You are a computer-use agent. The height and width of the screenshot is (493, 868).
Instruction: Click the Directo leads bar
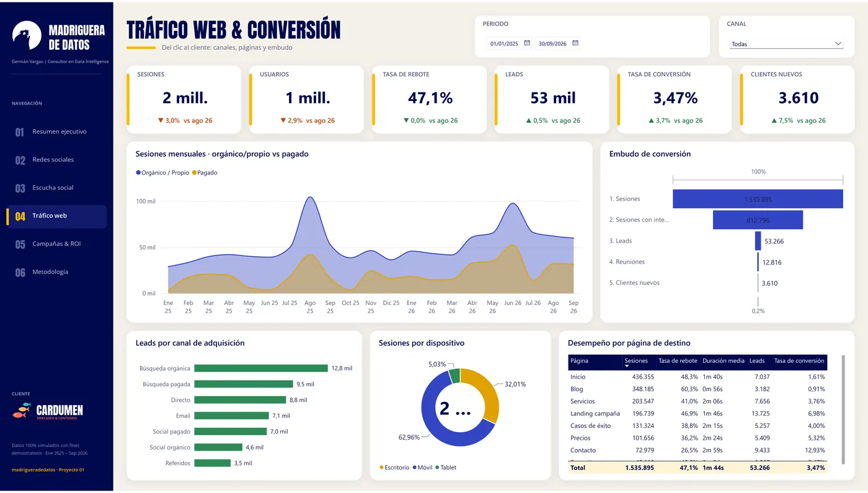pyautogui.click(x=240, y=400)
